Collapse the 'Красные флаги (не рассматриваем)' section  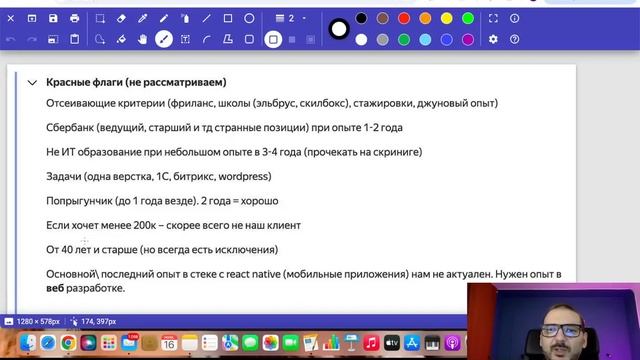coord(32,83)
